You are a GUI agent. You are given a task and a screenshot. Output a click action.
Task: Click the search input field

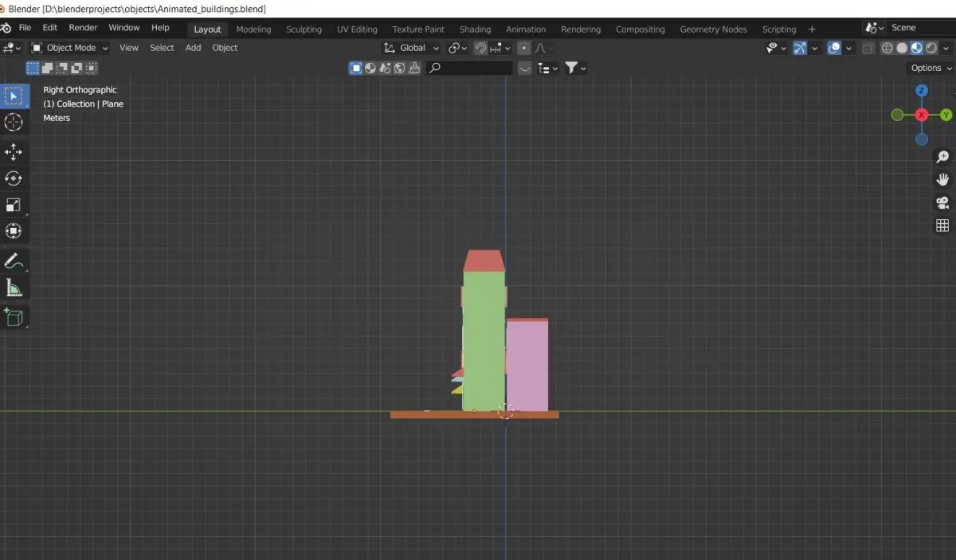(x=470, y=69)
